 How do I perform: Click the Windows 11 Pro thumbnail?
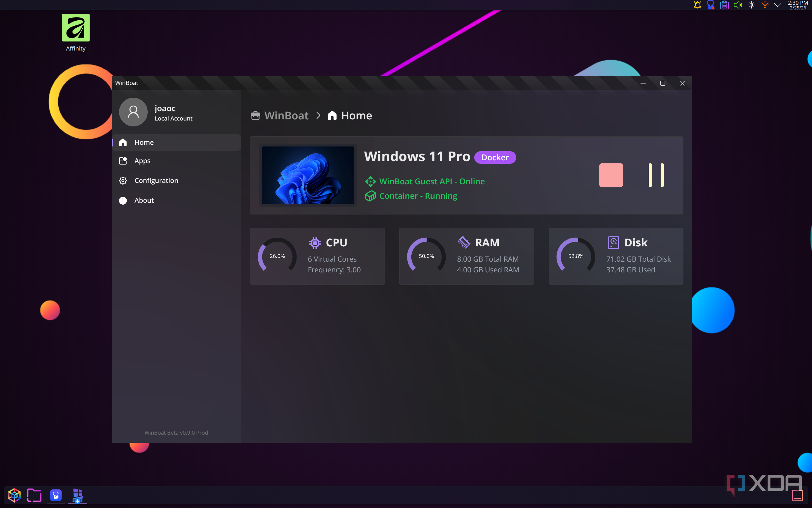coord(308,175)
